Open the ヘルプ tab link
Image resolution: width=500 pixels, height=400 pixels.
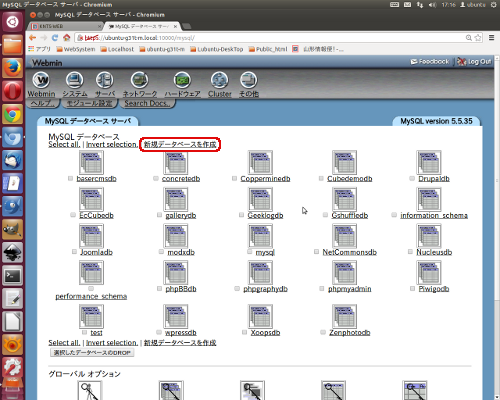(42, 103)
